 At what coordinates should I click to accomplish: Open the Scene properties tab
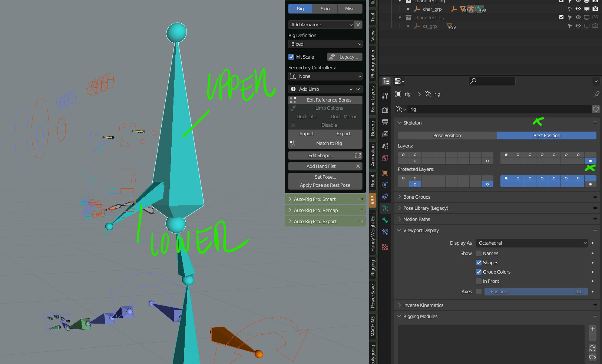(x=385, y=146)
